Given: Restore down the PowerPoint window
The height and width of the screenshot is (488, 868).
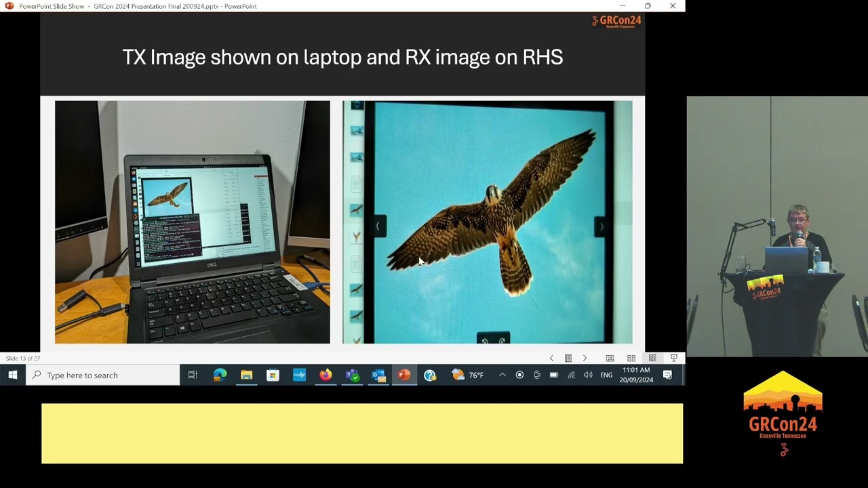Looking at the screenshot, I should click(x=648, y=6).
